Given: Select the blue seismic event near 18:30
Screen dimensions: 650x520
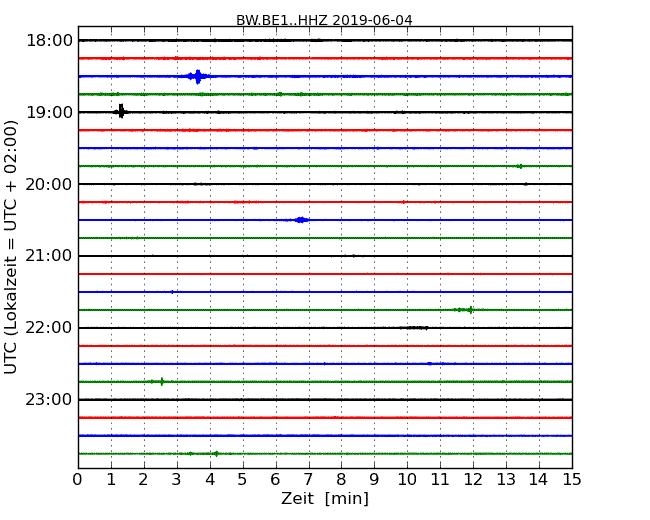Looking at the screenshot, I should 198,76.
